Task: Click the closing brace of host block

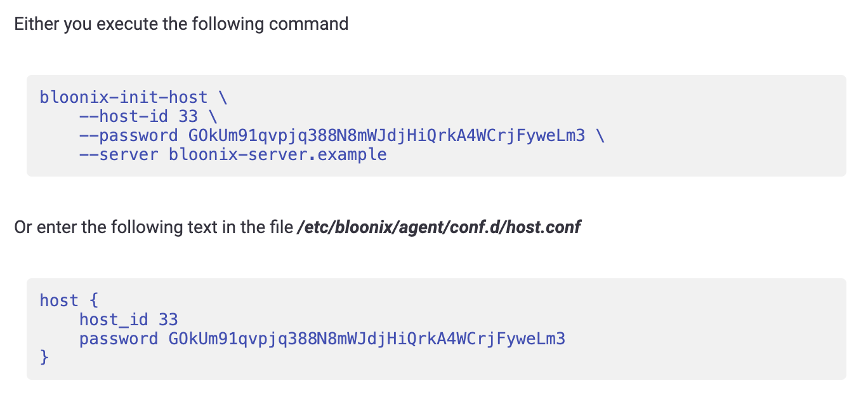Action: tap(44, 358)
